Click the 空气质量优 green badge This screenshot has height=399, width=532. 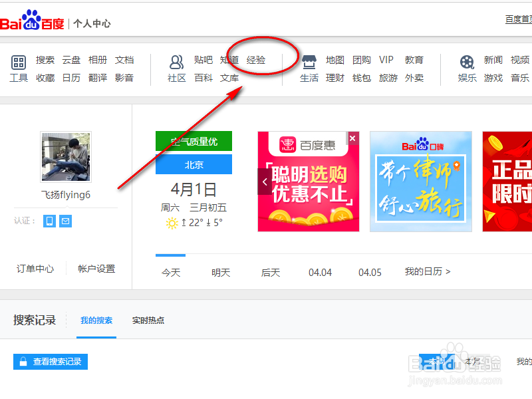click(x=194, y=141)
